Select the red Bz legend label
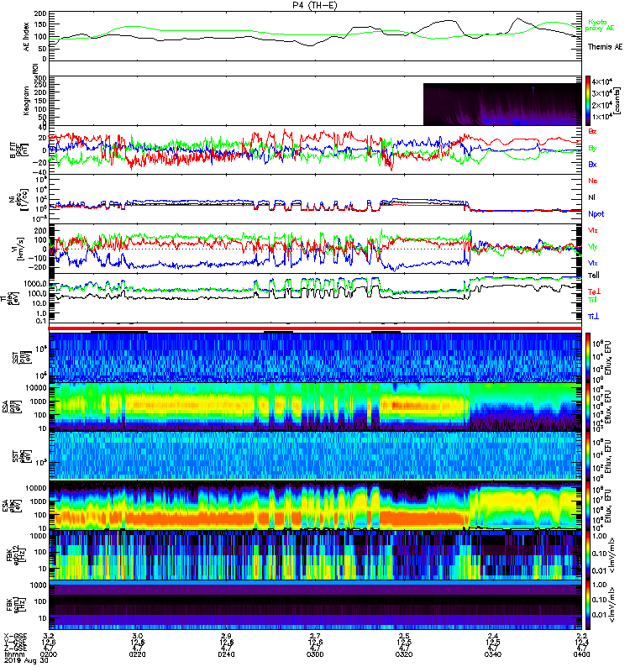Screen dimensions: 630x672 tap(592, 131)
